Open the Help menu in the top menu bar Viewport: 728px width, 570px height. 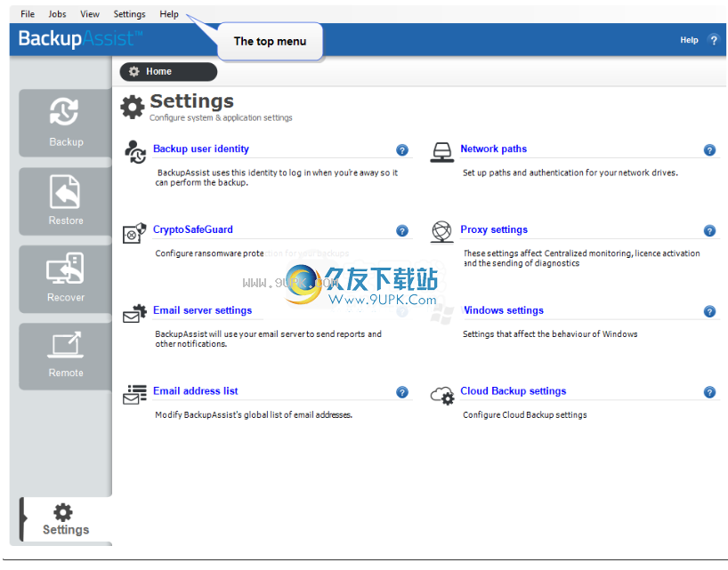[169, 14]
